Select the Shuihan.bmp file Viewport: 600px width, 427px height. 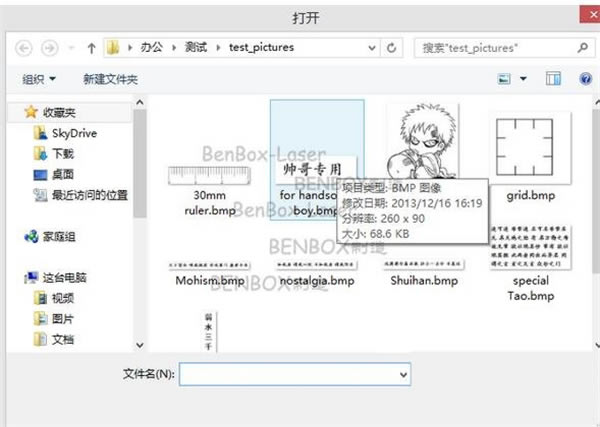point(424,274)
